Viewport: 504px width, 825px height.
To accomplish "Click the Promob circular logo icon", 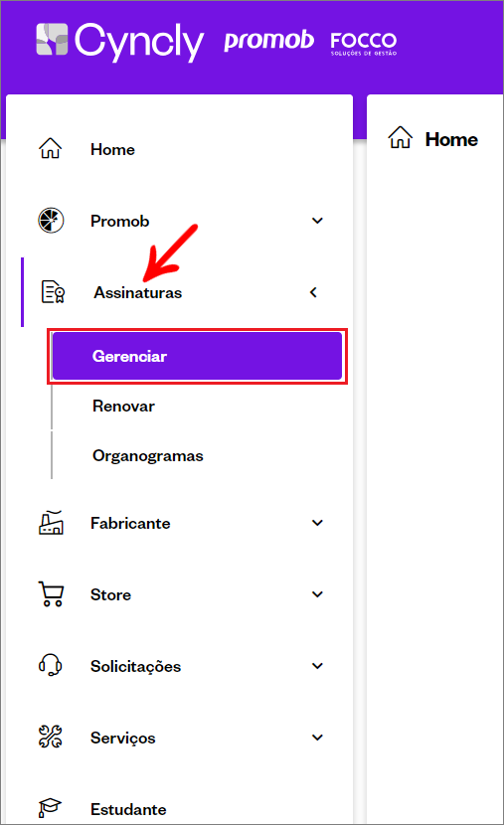I will click(x=51, y=221).
